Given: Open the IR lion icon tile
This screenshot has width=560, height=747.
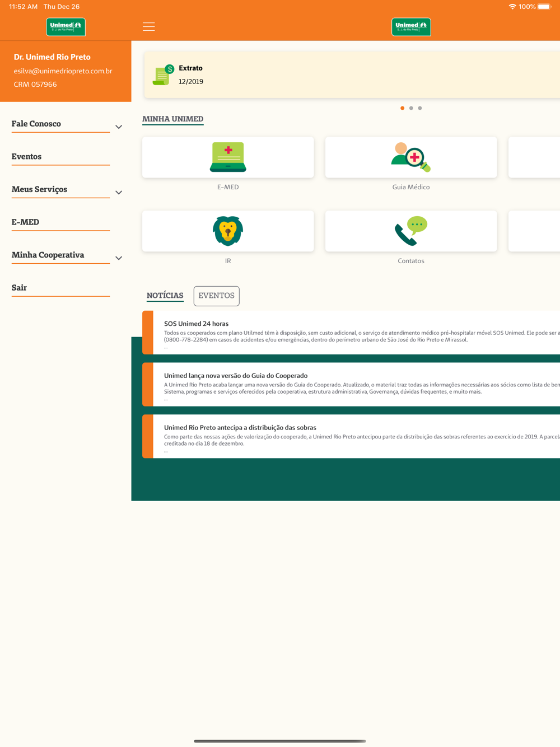Looking at the screenshot, I should pos(228,231).
